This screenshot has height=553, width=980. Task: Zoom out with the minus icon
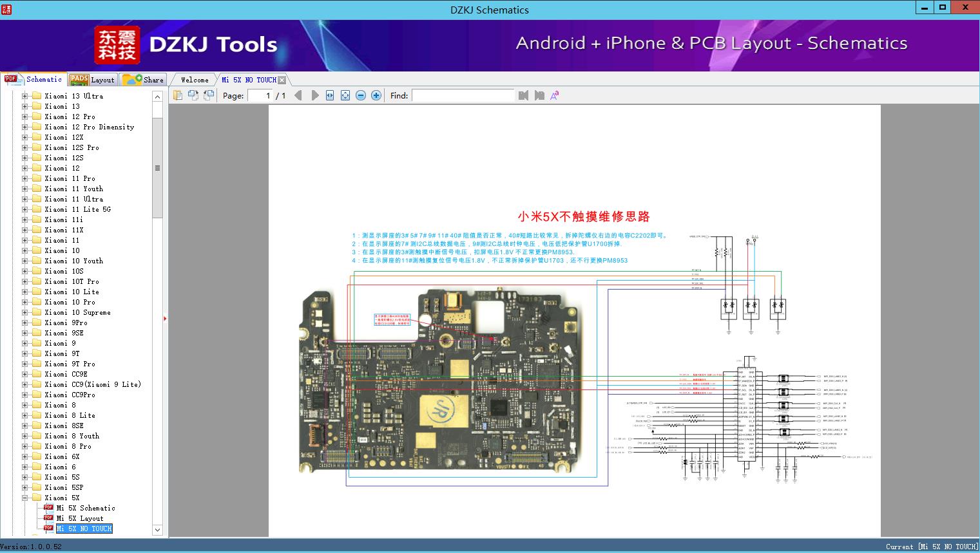(361, 95)
